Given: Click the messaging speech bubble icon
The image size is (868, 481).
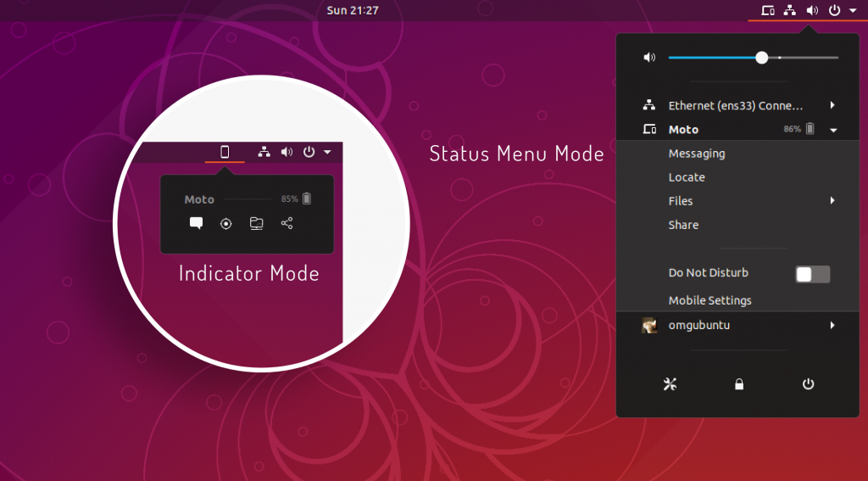Looking at the screenshot, I should tap(196, 223).
